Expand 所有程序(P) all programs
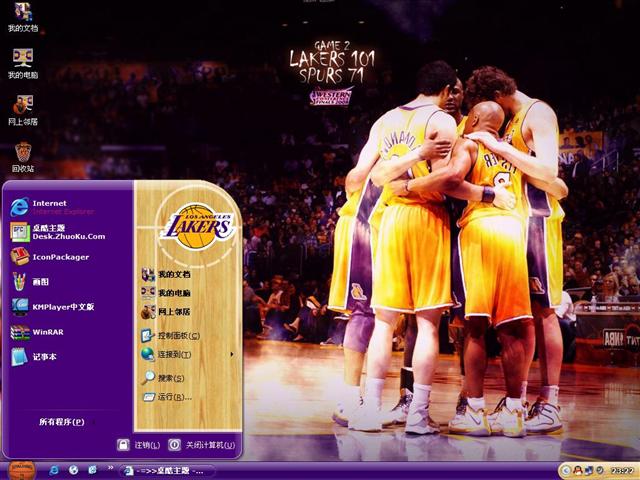 [x=62, y=422]
